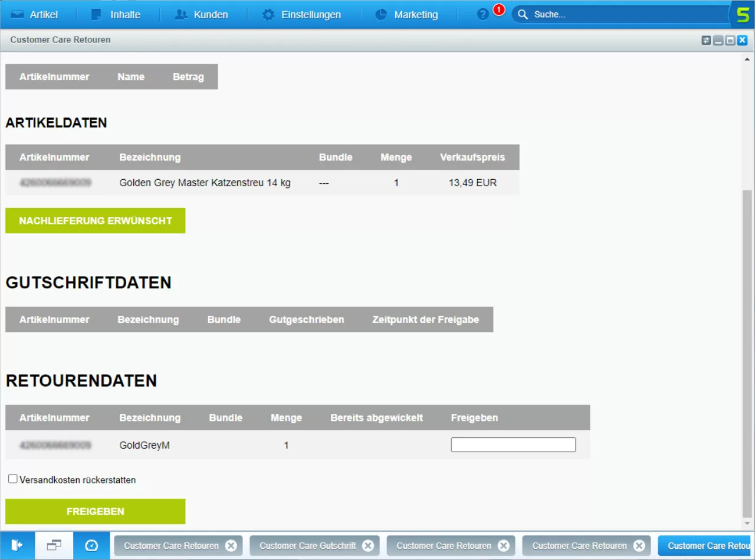This screenshot has height=560, width=755.
Task: Click the logout door icon
Action: tap(17, 546)
